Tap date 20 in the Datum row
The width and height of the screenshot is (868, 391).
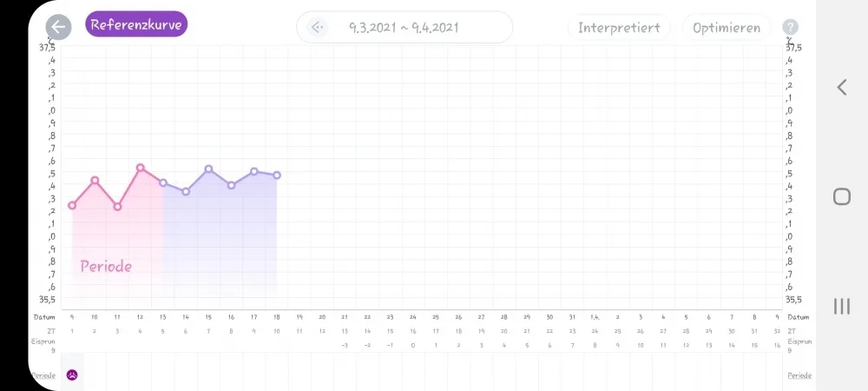click(322, 317)
